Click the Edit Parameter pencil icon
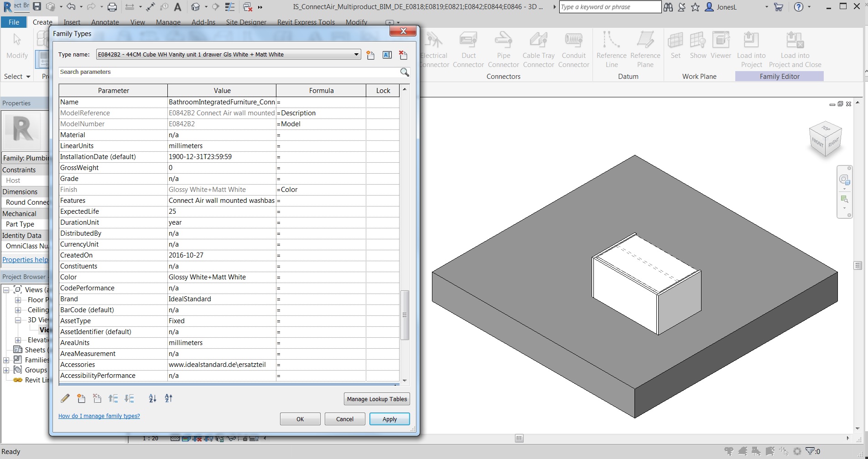The image size is (868, 459). coord(65,398)
